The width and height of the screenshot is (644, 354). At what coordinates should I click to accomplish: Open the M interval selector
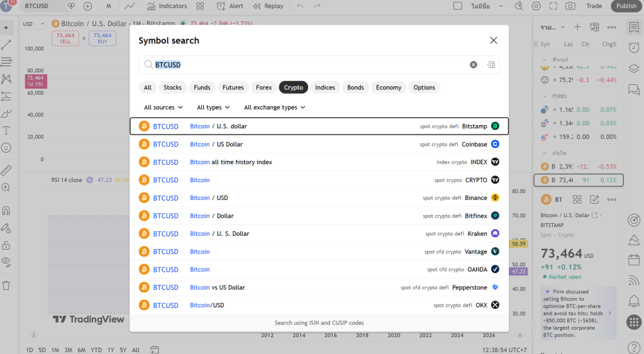click(108, 6)
